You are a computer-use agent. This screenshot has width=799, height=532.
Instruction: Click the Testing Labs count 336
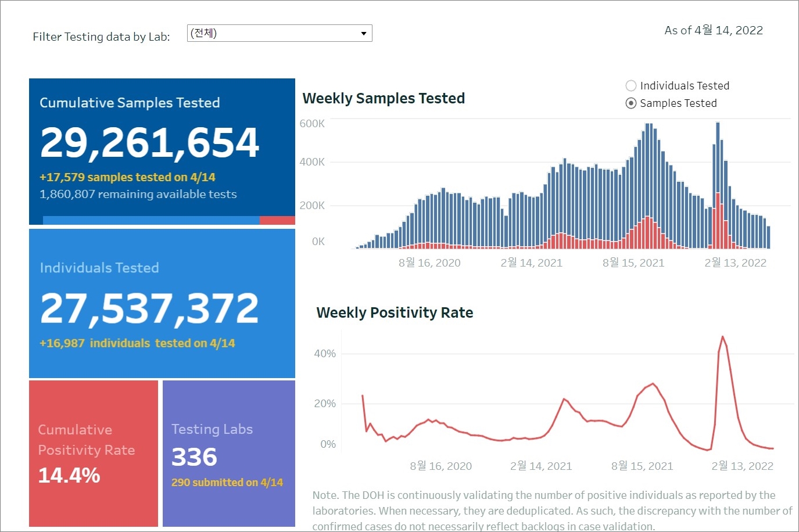tap(194, 457)
